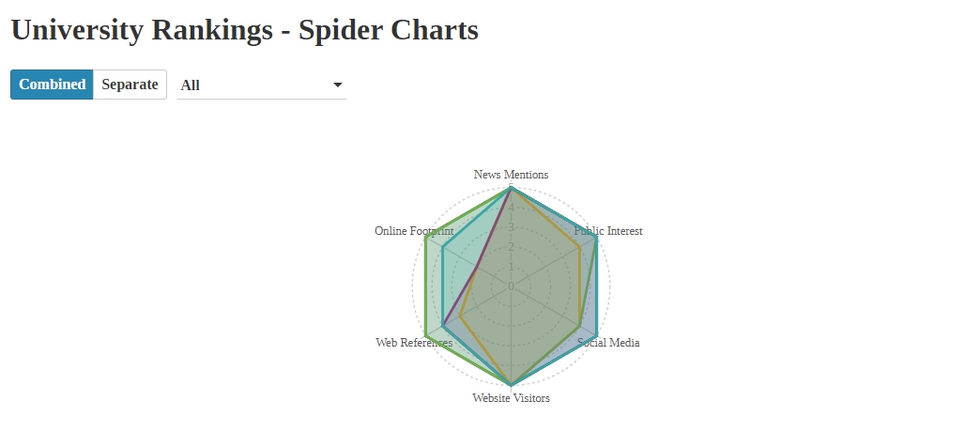
Task: Click the Website Visitors bottom vertex
Action: (x=512, y=385)
